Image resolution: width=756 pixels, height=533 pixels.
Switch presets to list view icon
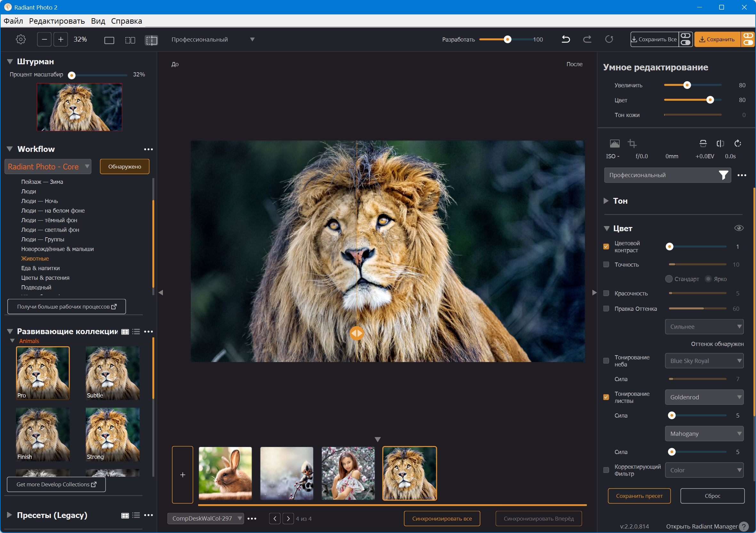click(136, 515)
